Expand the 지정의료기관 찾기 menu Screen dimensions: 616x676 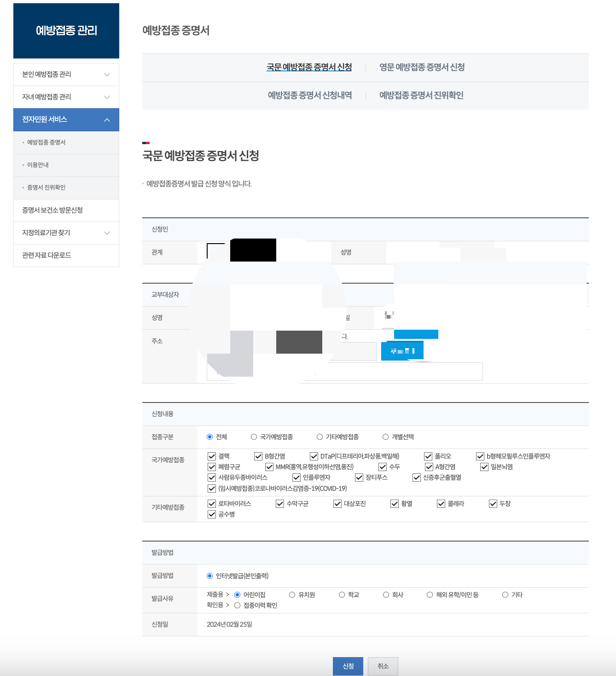pos(66,233)
